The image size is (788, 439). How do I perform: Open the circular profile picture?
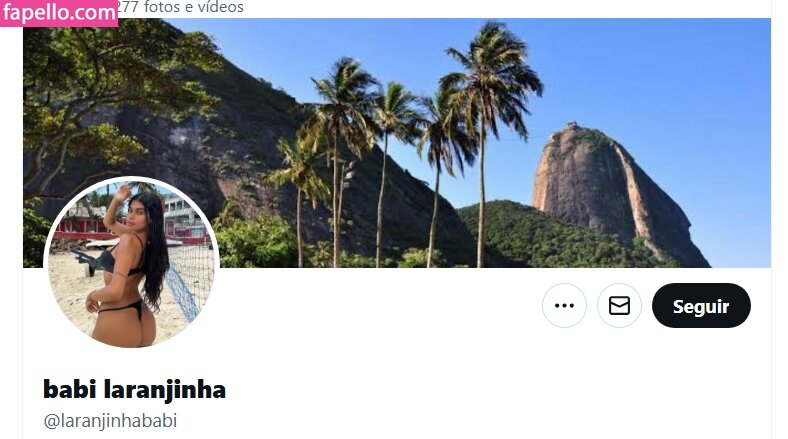point(131,263)
